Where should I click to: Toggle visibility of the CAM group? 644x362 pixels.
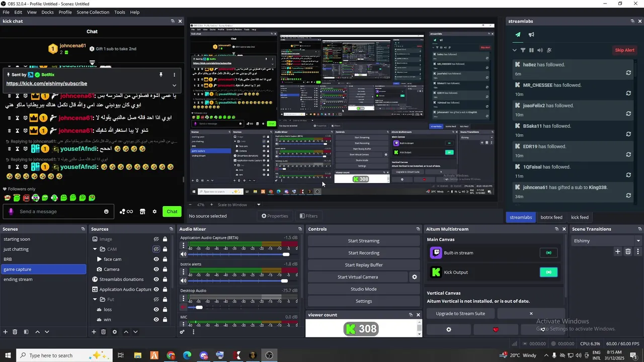(x=156, y=249)
